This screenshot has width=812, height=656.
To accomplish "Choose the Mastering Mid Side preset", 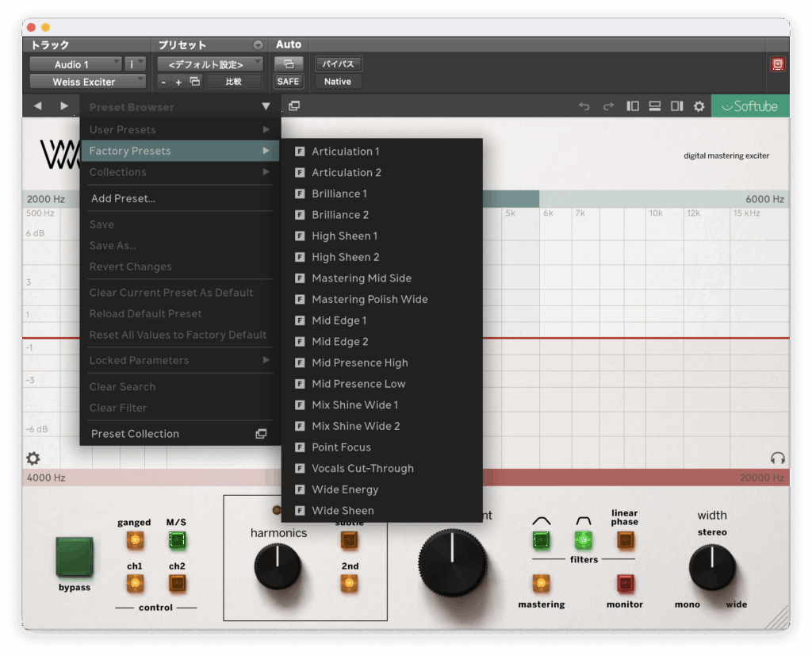I will coord(382,278).
